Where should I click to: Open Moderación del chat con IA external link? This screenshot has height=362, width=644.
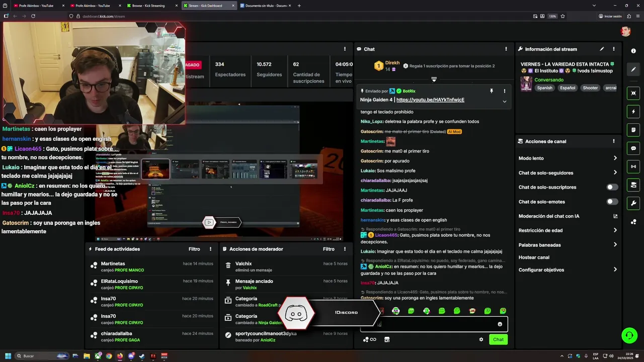point(615,216)
